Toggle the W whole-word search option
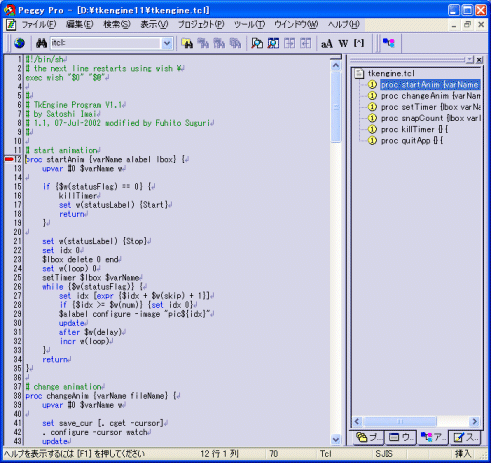Image resolution: width=491 pixels, height=463 pixels. (343, 43)
